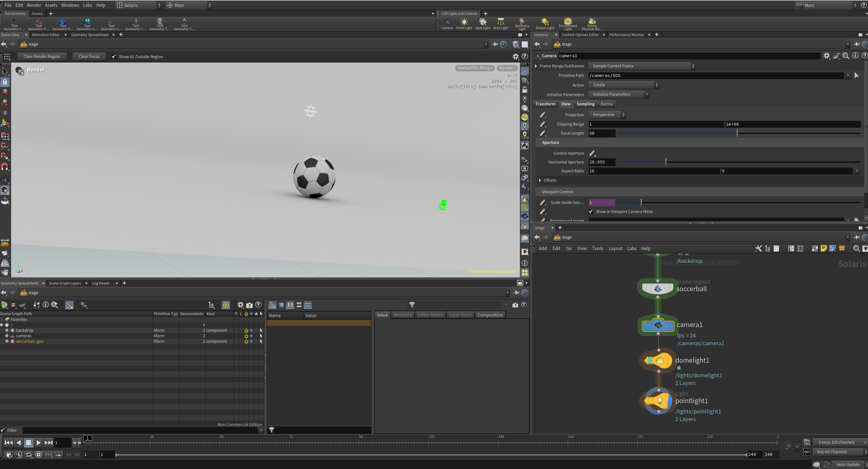Click Clear Render Region button
The height and width of the screenshot is (469, 868).
click(x=42, y=57)
